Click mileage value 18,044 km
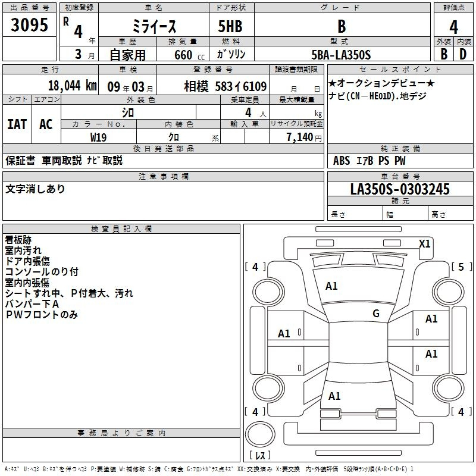 [73, 86]
